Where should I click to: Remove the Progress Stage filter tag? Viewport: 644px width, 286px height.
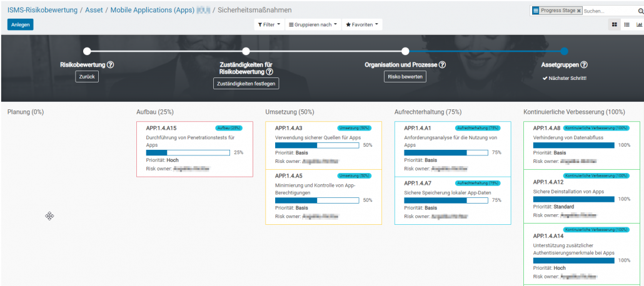pyautogui.click(x=578, y=11)
